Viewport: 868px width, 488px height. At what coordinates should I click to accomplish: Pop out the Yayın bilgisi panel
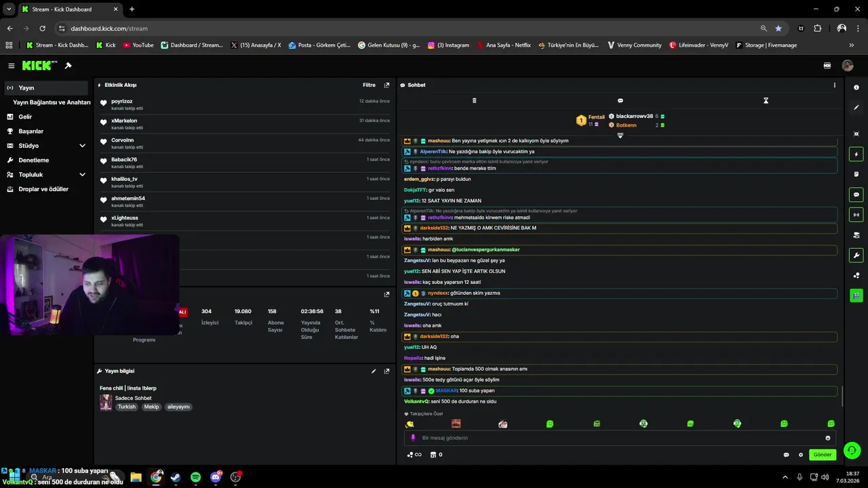(x=387, y=371)
